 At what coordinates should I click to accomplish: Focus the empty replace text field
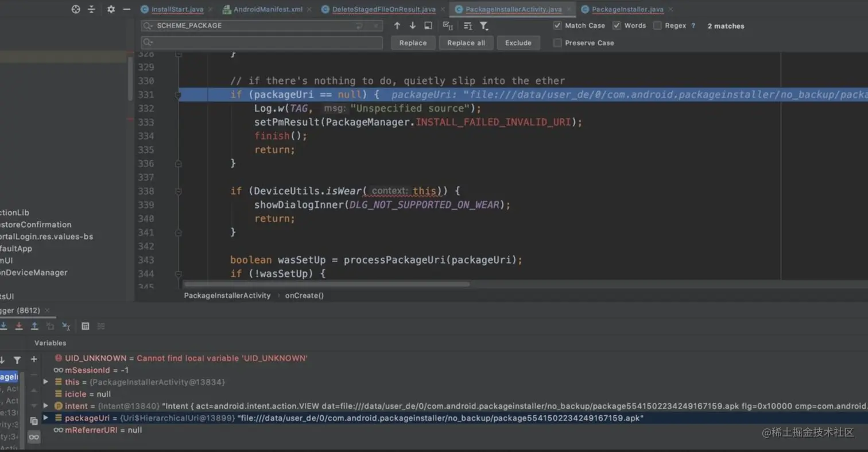click(x=262, y=43)
